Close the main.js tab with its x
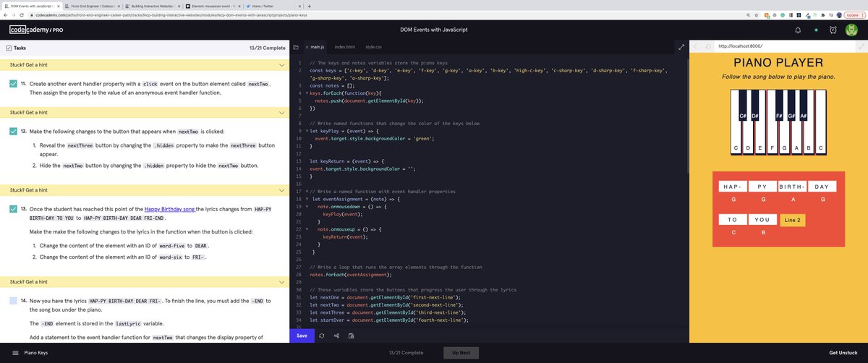The width and height of the screenshot is (868, 363). click(x=307, y=47)
